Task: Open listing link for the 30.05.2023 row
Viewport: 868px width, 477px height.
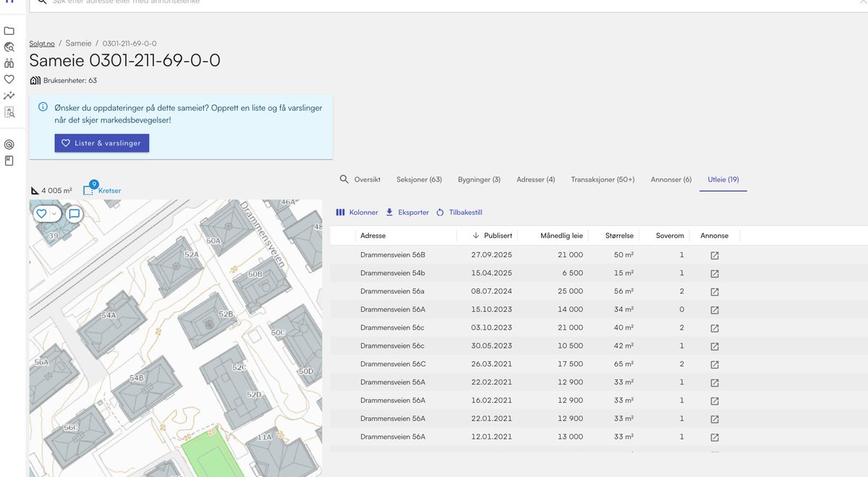Action: point(715,346)
